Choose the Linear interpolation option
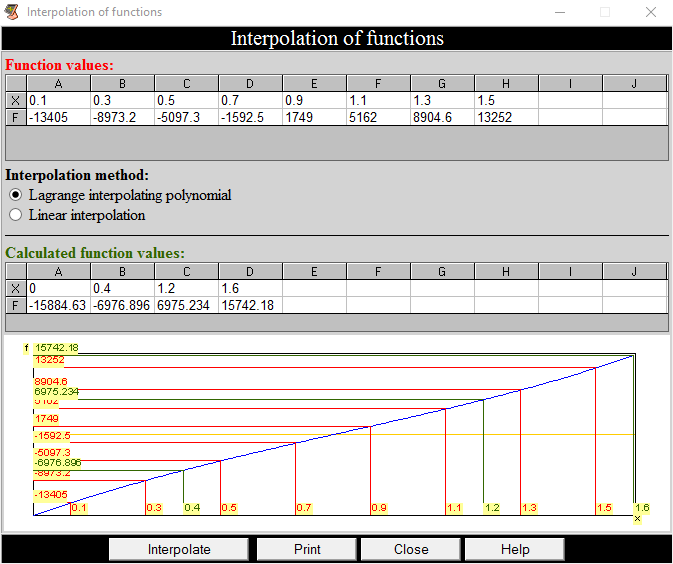This screenshot has height=564, width=673. pos(15,215)
